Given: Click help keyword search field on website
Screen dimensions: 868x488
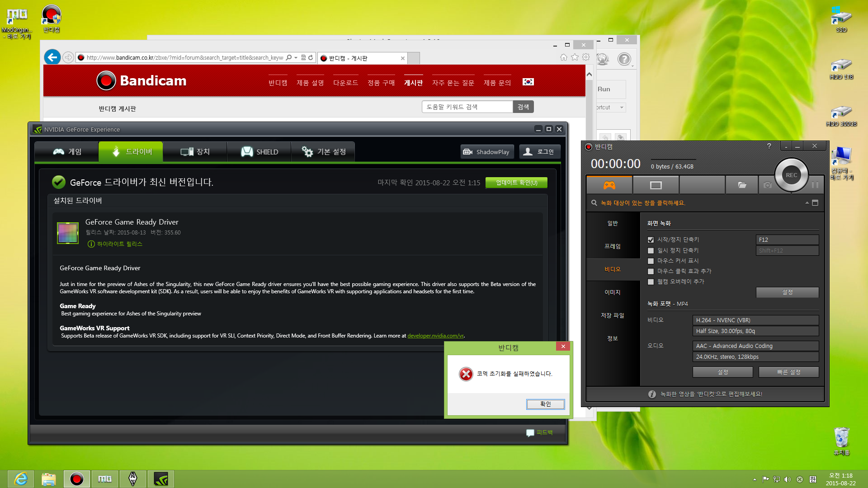Looking at the screenshot, I should pyautogui.click(x=467, y=107).
